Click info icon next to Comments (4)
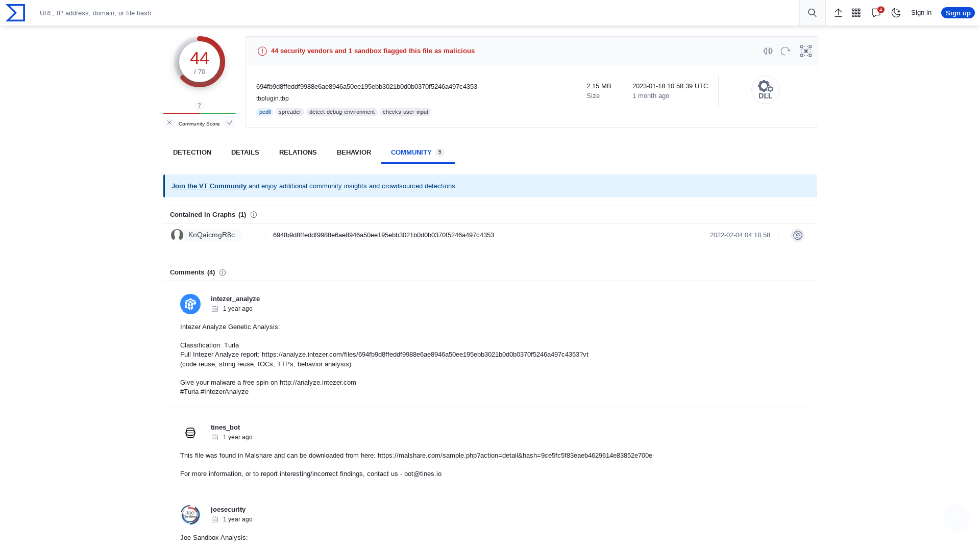 [223, 272]
